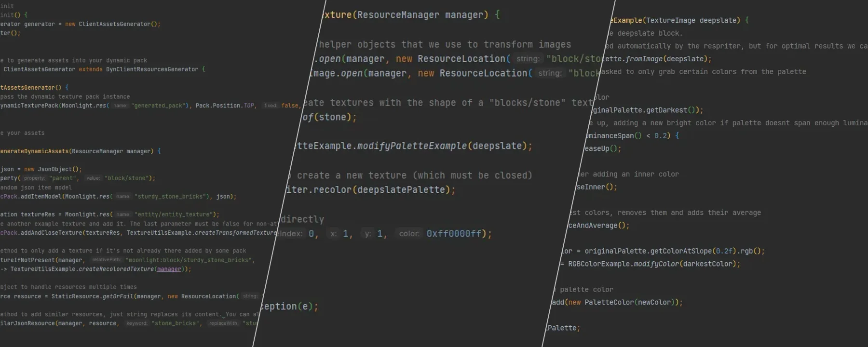Viewport: 868px width, 347px height.
Task: Select seInner(); in the right panel
Action: [597, 187]
